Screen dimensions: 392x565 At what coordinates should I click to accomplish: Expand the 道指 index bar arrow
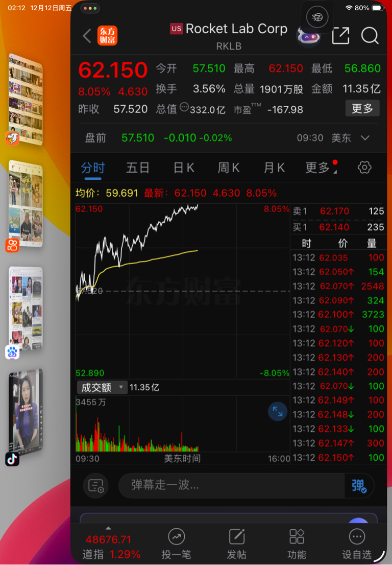[108, 528]
